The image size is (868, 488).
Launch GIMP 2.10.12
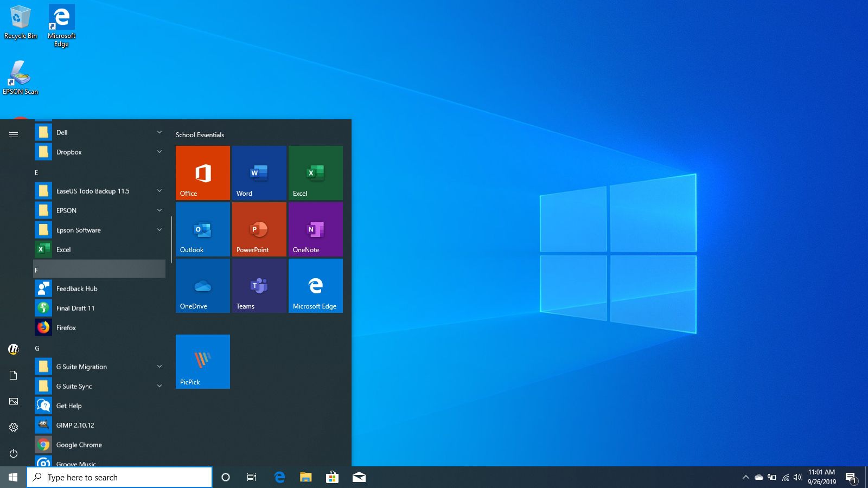99,425
